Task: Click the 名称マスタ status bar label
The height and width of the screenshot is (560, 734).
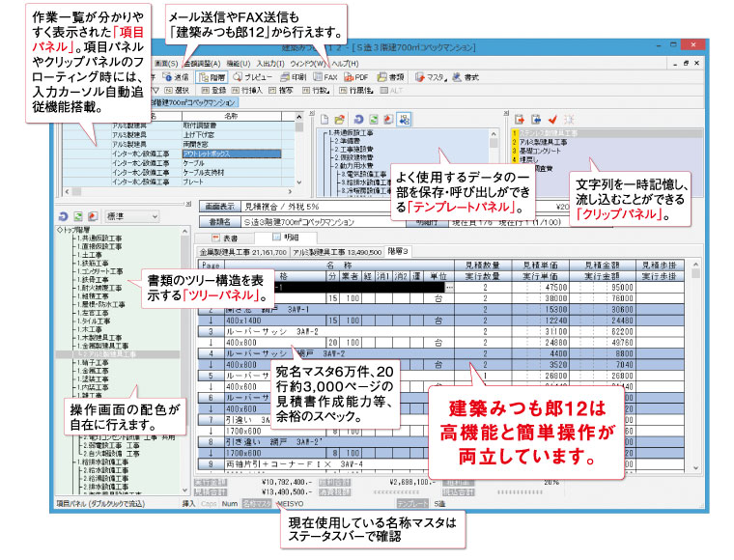Action: click(257, 504)
